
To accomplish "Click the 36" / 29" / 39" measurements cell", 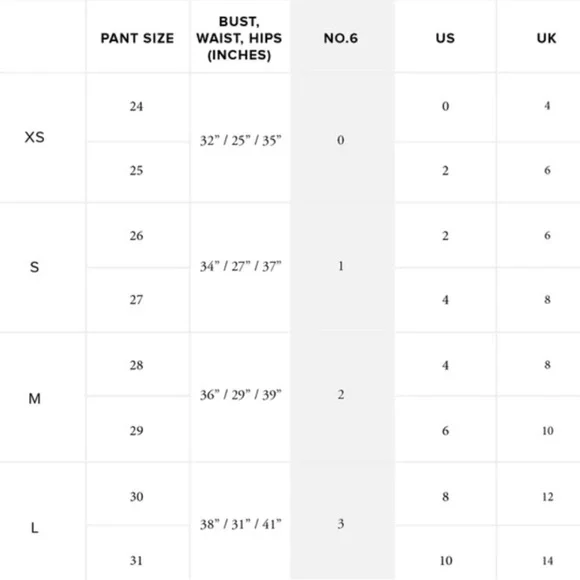I will pos(240,395).
